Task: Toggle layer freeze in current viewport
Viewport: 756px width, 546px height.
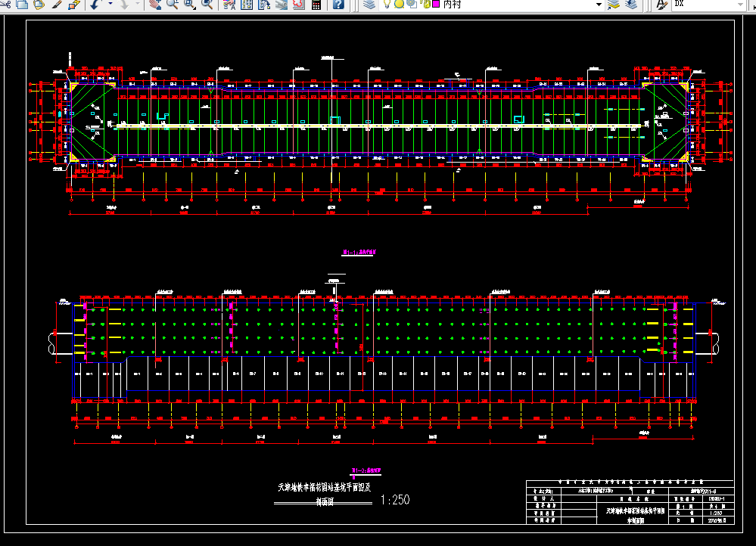Action: (x=412, y=5)
